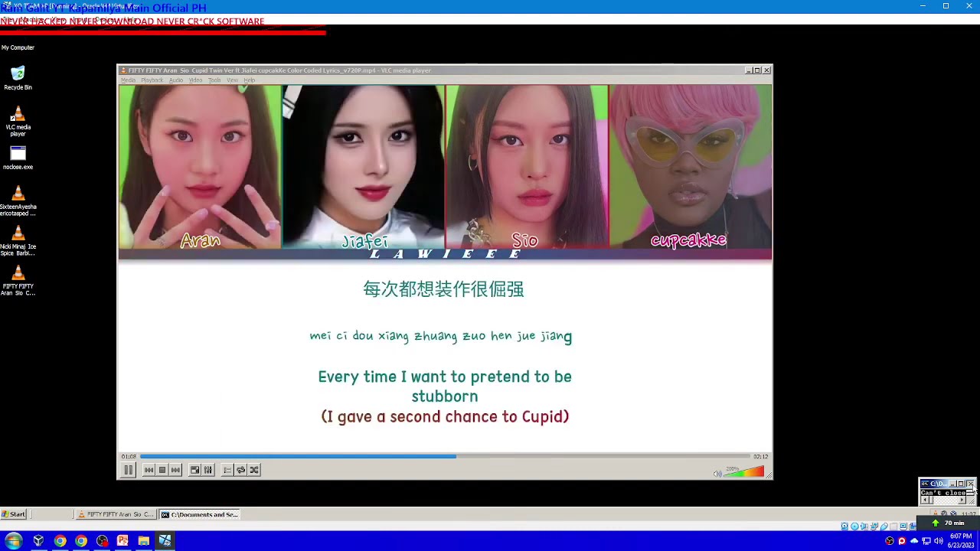Toggle VLC fullscreen video button
980x551 pixels.
[x=194, y=470]
